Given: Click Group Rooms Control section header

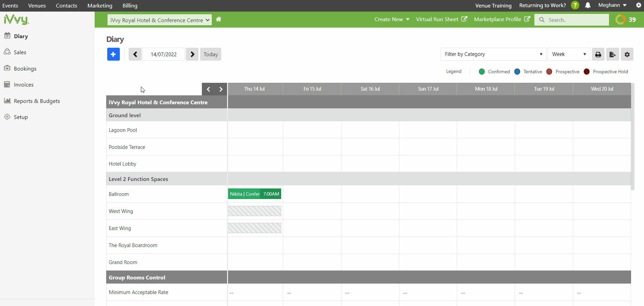Looking at the screenshot, I should click(137, 277).
